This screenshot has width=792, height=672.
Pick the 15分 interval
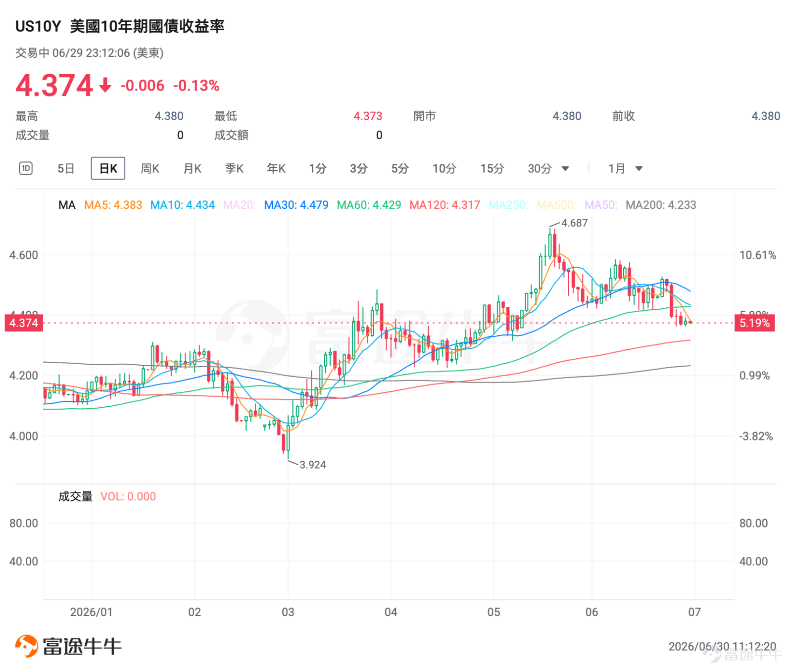point(492,169)
